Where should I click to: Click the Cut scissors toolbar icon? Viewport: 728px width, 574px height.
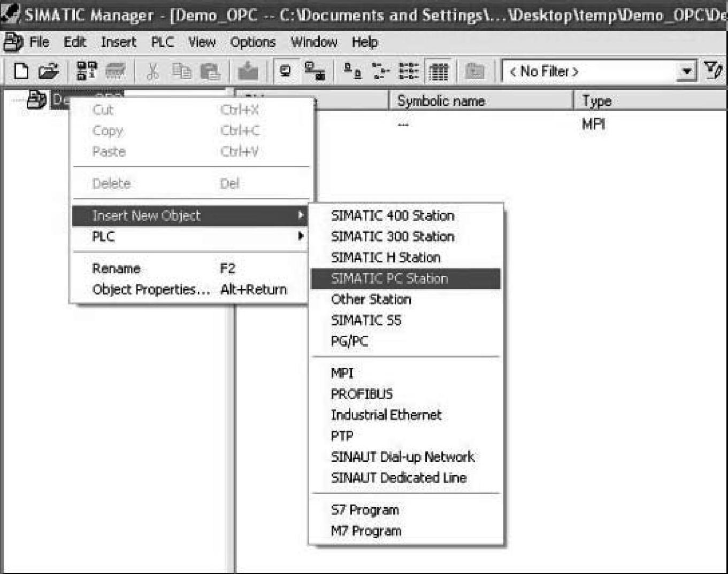(x=153, y=71)
